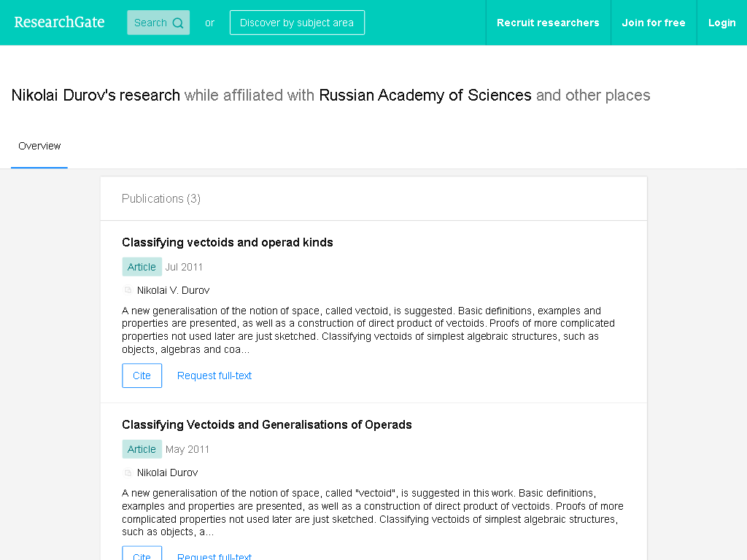Viewport: 747px width, 560px height.
Task: Open Discover by subject area
Action: tap(297, 23)
